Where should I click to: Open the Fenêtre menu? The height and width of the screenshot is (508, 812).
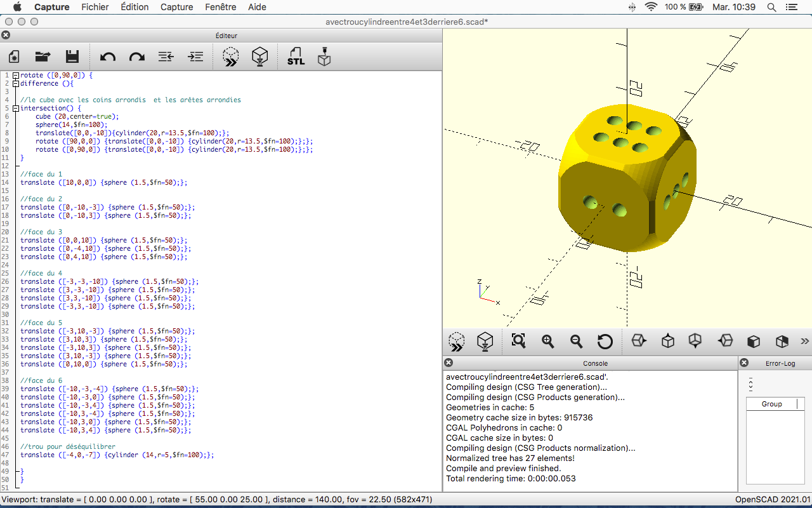pyautogui.click(x=221, y=7)
